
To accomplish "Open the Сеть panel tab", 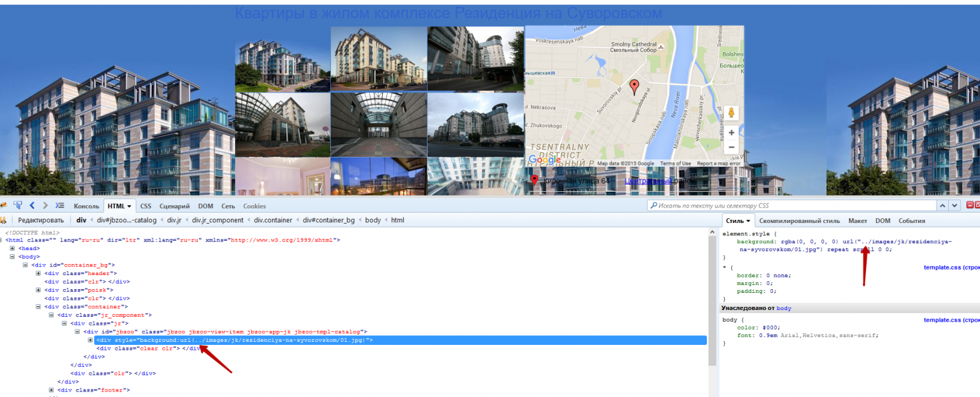I will click(x=228, y=206).
